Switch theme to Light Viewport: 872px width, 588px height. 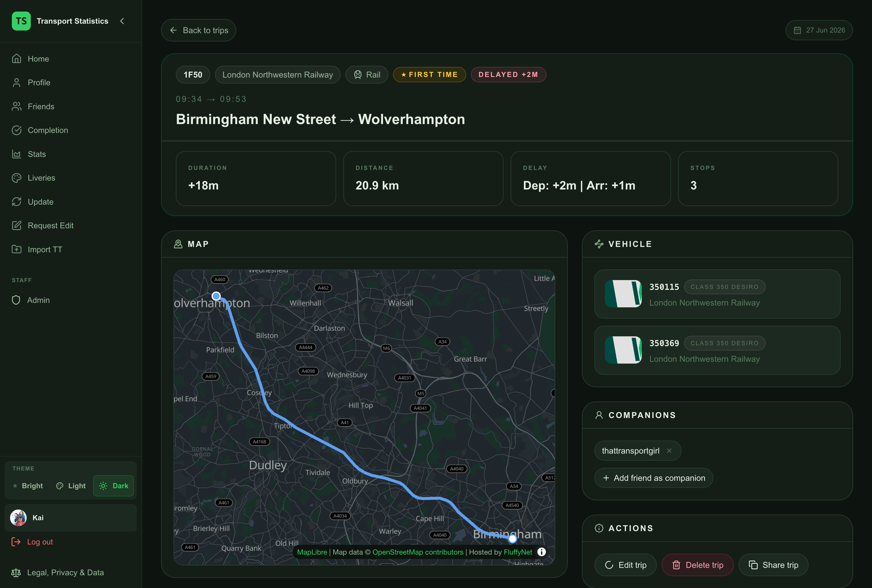pos(71,486)
